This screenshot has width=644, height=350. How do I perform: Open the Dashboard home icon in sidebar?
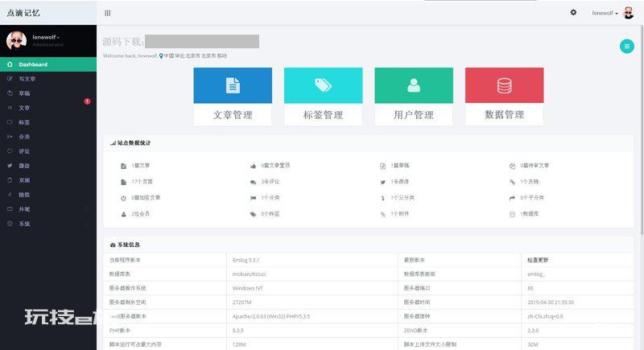[10, 64]
